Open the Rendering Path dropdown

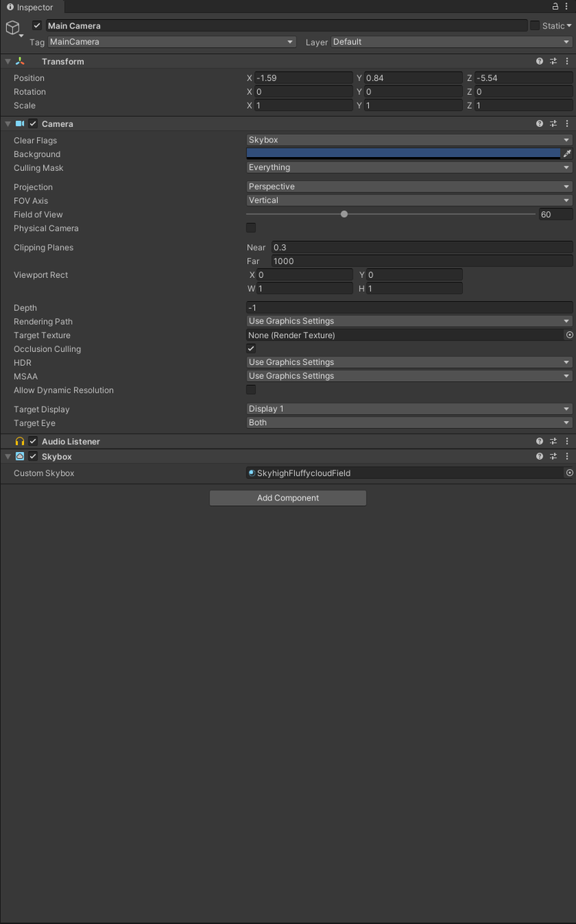click(x=409, y=321)
